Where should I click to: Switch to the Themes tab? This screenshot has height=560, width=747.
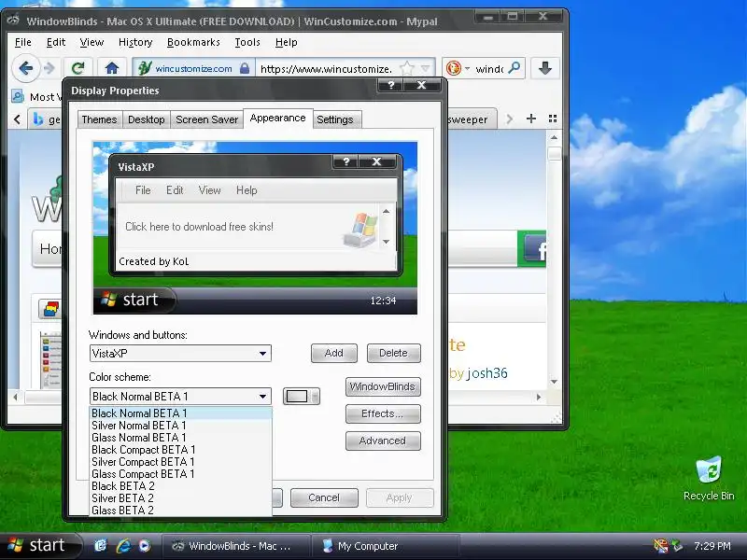(x=99, y=119)
